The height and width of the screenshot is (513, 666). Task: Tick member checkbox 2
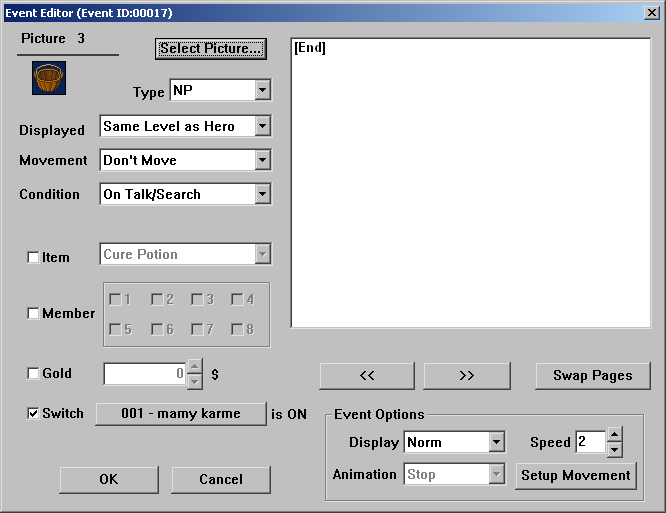click(157, 299)
